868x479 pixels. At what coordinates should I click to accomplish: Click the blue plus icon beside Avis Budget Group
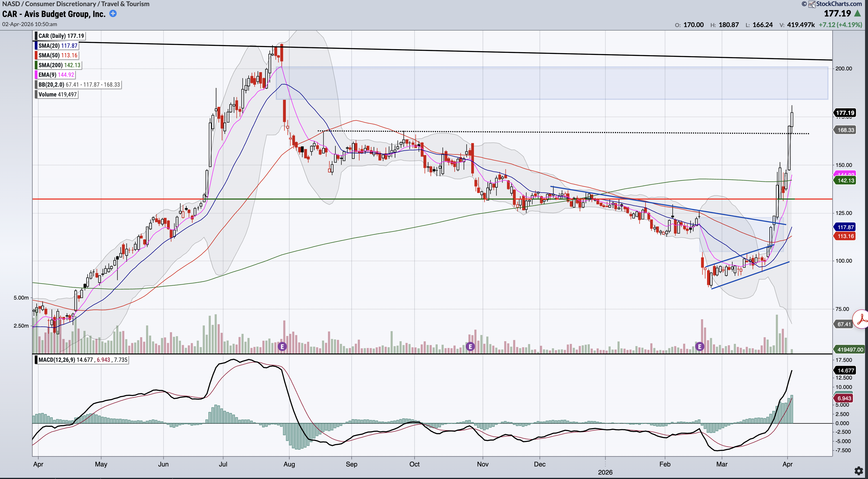(x=113, y=14)
